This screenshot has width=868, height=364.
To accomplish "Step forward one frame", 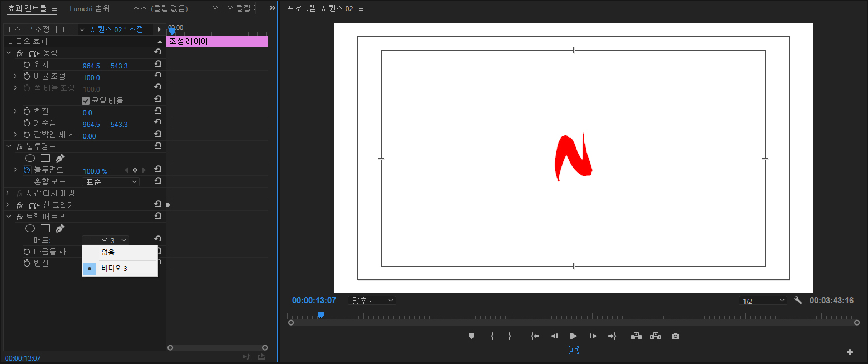I will pyautogui.click(x=594, y=336).
